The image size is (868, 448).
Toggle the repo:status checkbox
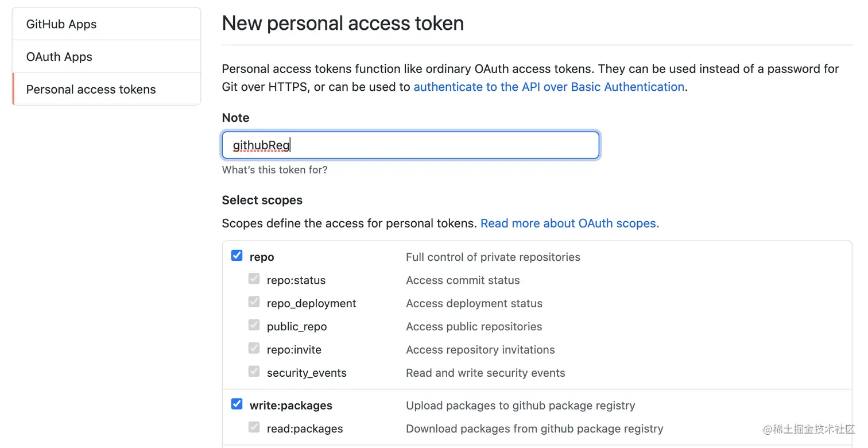(x=254, y=279)
